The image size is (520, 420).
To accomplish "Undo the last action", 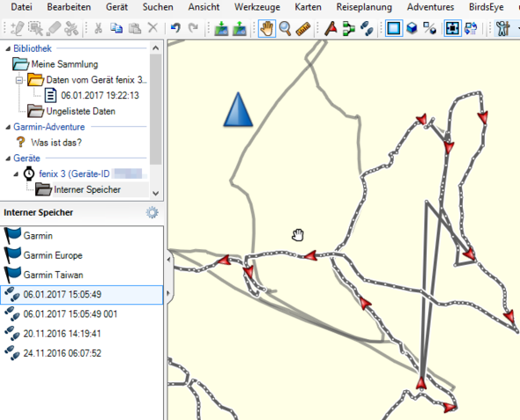I will click(x=175, y=28).
